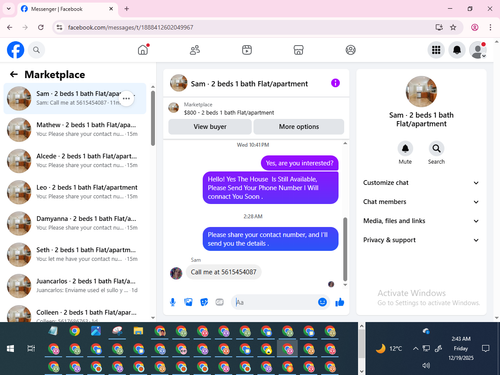Click the Messenger | Facebook browser tab

pos(67,9)
